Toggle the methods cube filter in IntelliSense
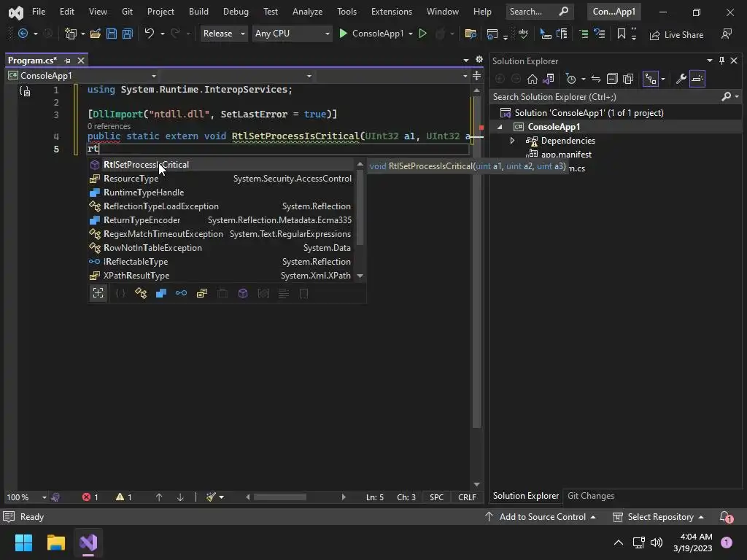The width and height of the screenshot is (747, 560). pyautogui.click(x=243, y=293)
